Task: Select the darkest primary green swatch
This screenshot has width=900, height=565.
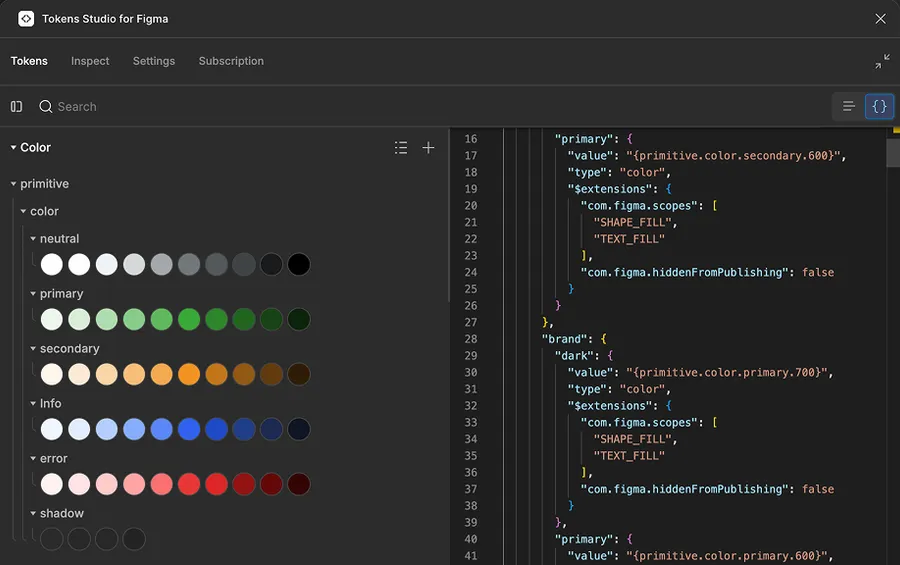Action: coord(298,319)
